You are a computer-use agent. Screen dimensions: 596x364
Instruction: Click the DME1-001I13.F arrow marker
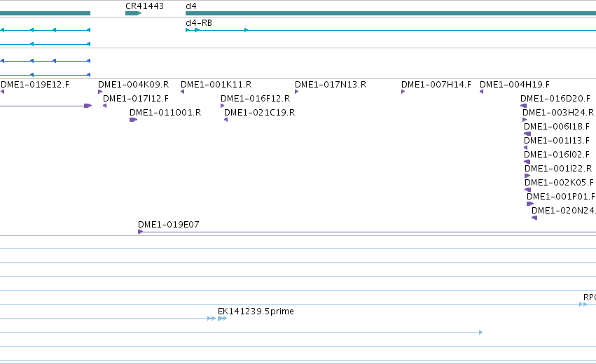pos(526,148)
